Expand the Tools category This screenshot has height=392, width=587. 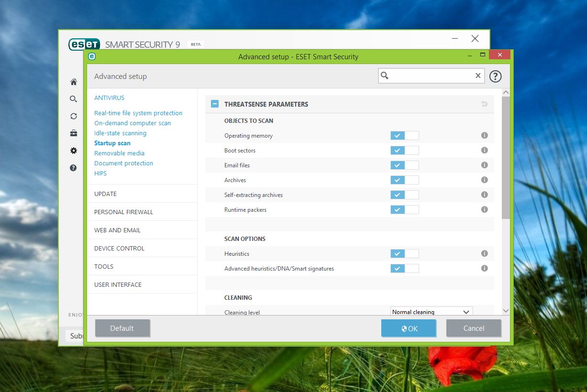coord(142,266)
